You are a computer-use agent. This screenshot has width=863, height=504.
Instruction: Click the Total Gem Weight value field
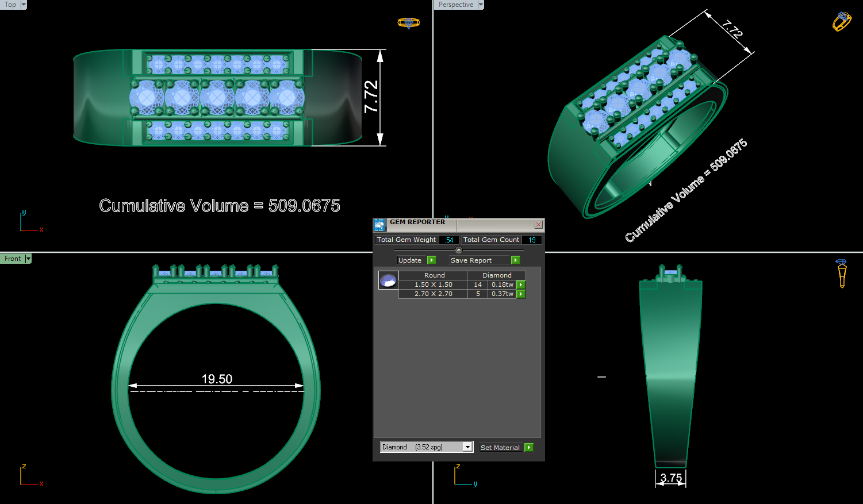pyautogui.click(x=448, y=240)
